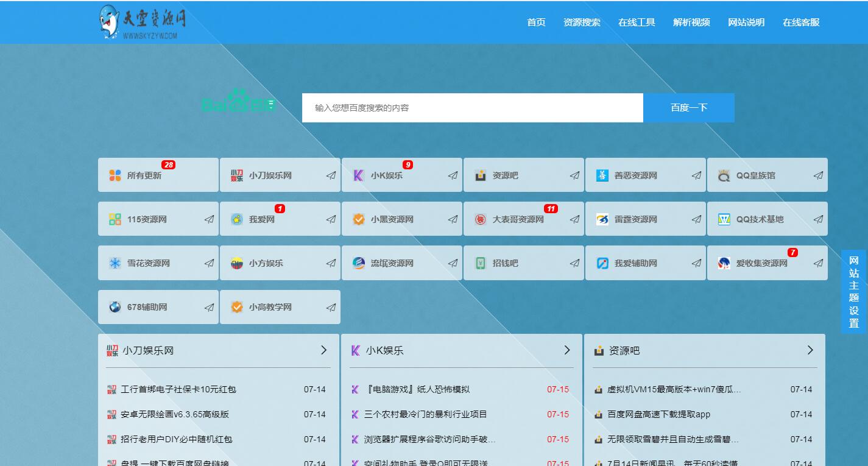This screenshot has height=466, width=868.
Task: Open 在线工具 in top navigation
Action: 637,23
